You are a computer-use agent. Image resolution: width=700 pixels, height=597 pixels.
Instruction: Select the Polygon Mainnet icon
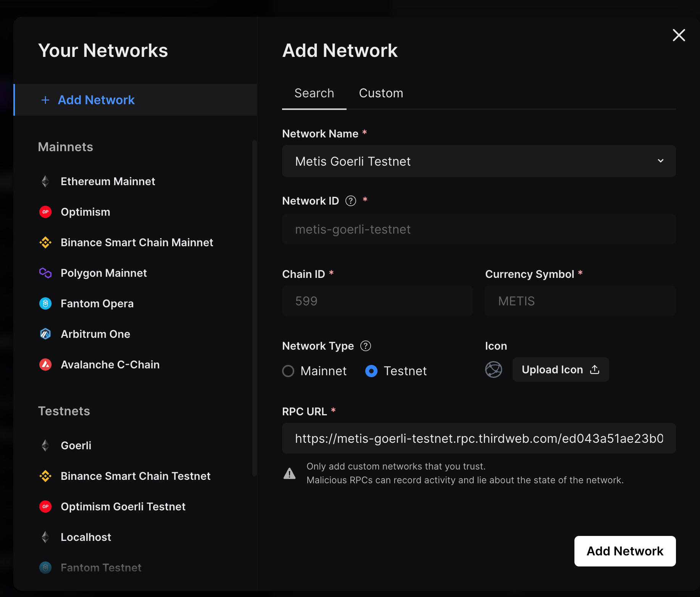pyautogui.click(x=45, y=273)
